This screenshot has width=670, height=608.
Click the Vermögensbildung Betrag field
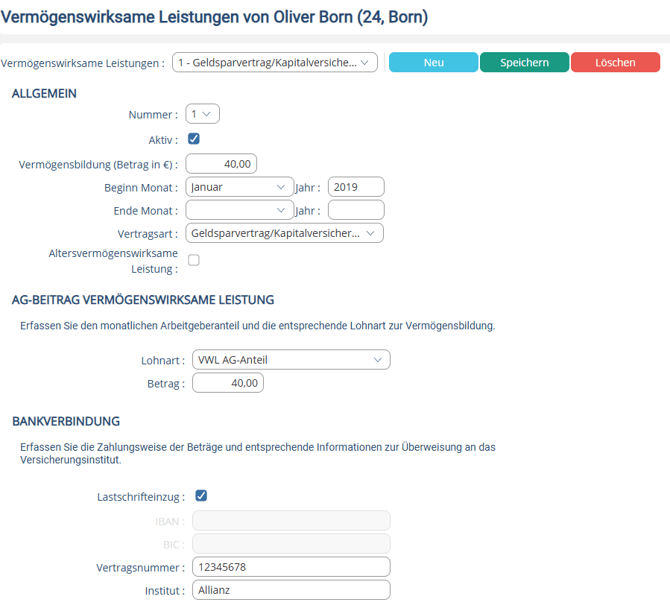221,164
